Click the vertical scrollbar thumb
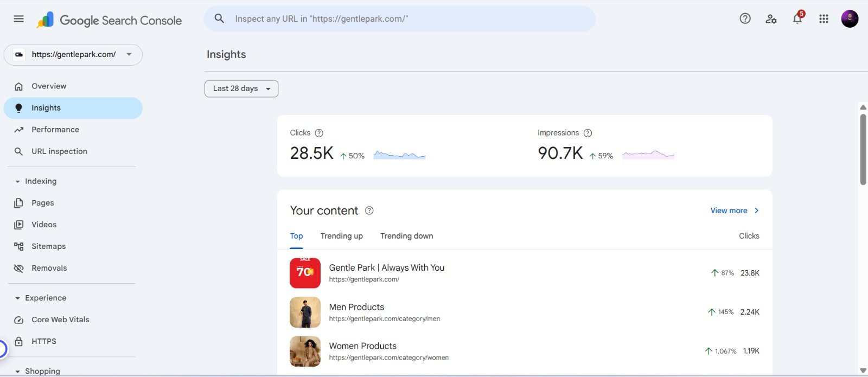The width and height of the screenshot is (868, 377). 863,149
